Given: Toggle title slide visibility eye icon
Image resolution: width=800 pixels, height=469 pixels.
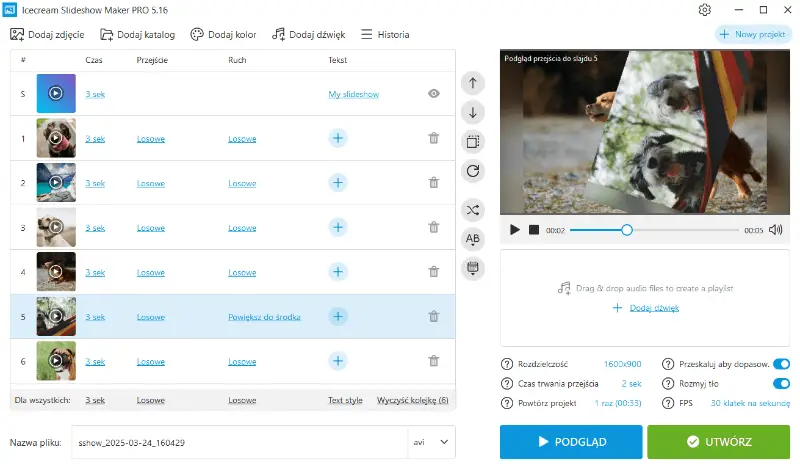Looking at the screenshot, I should click(434, 93).
